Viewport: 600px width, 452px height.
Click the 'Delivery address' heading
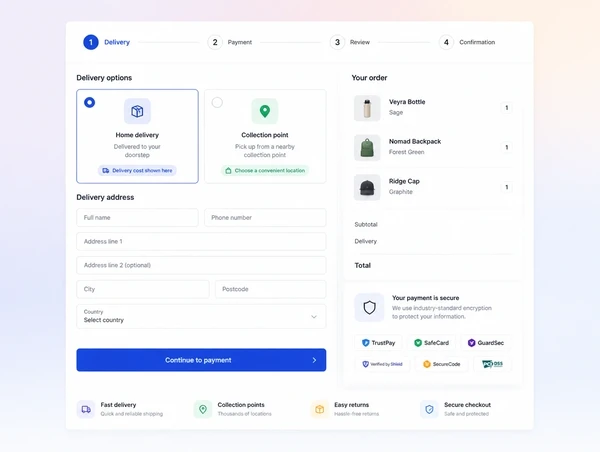pyautogui.click(x=105, y=197)
